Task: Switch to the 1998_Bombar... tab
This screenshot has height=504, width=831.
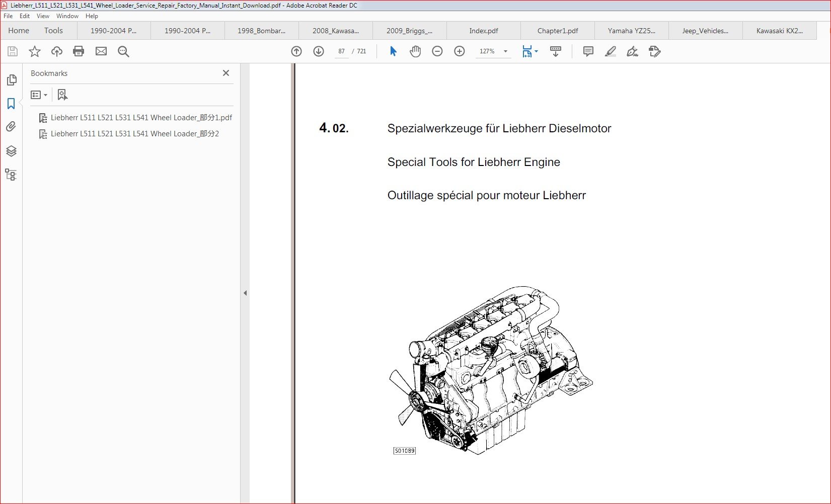Action: coord(262,31)
